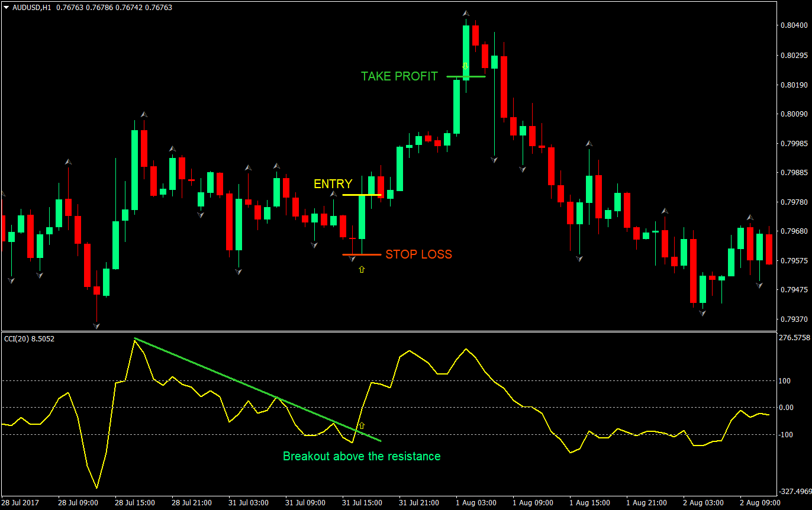
Task: Select the up arrow on the CCI breakout point
Action: (x=362, y=425)
